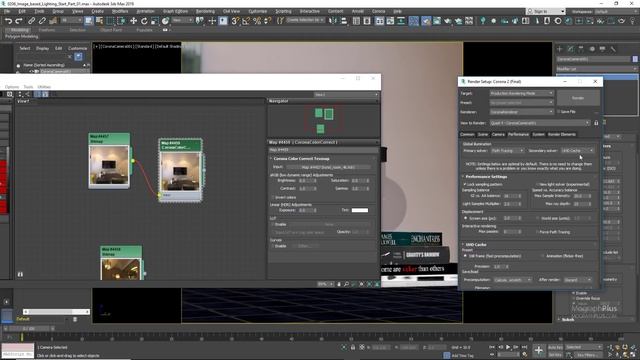Choose the Select and Move tool
The width and height of the screenshot is (640, 360).
pyautogui.click(x=133, y=21)
